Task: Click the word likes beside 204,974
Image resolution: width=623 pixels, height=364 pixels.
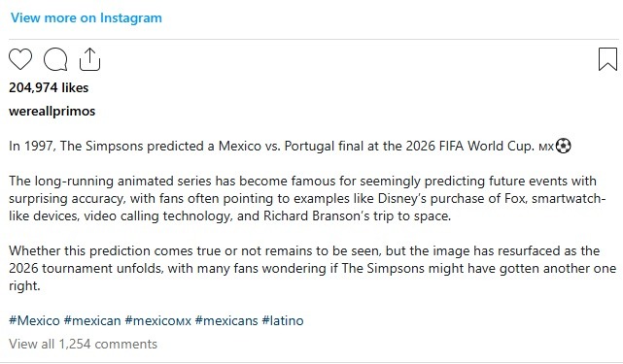Action: click(x=75, y=87)
